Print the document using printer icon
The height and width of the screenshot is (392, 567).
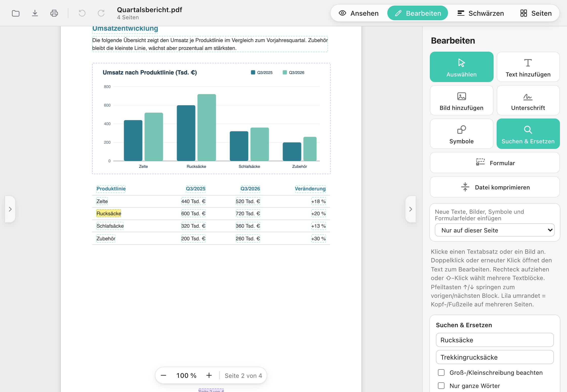coord(54,13)
